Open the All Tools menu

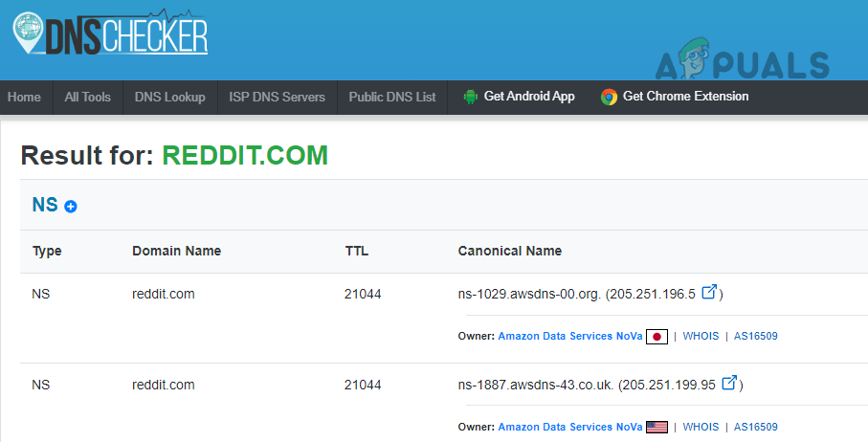[87, 97]
